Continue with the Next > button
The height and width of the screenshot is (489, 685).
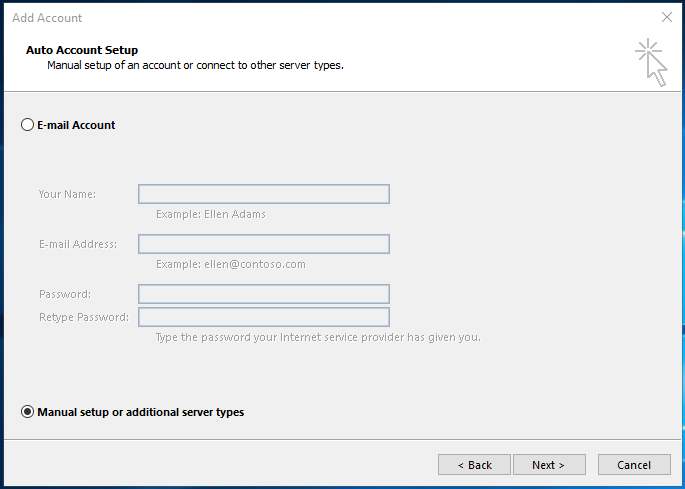coord(549,465)
